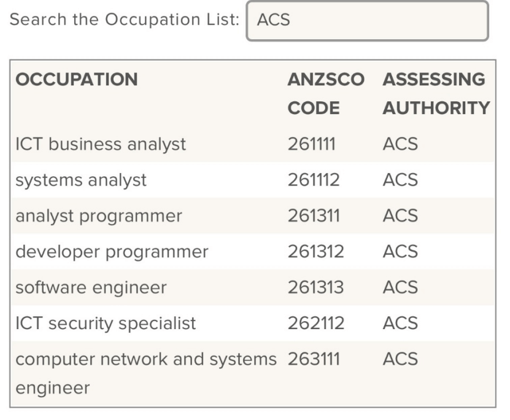This screenshot has width=510, height=420.
Task: Click ANZSCO code 261312
Action: coord(315,251)
